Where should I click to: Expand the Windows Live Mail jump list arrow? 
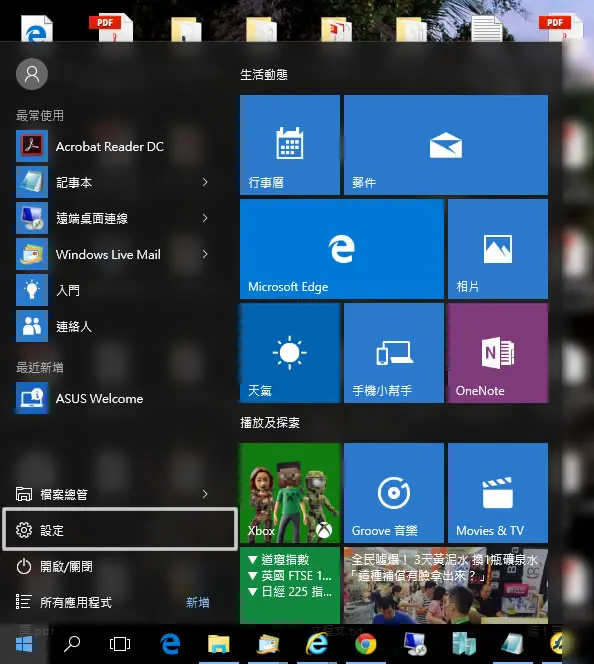click(x=205, y=254)
